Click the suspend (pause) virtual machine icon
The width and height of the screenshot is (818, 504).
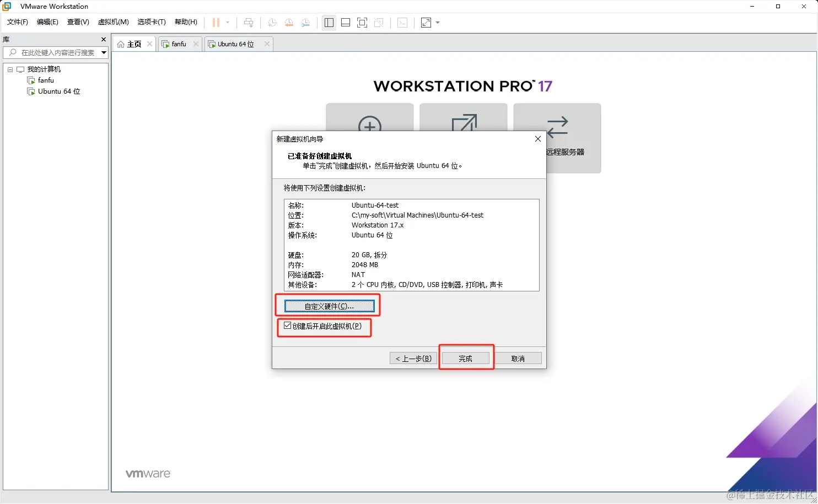pyautogui.click(x=216, y=23)
